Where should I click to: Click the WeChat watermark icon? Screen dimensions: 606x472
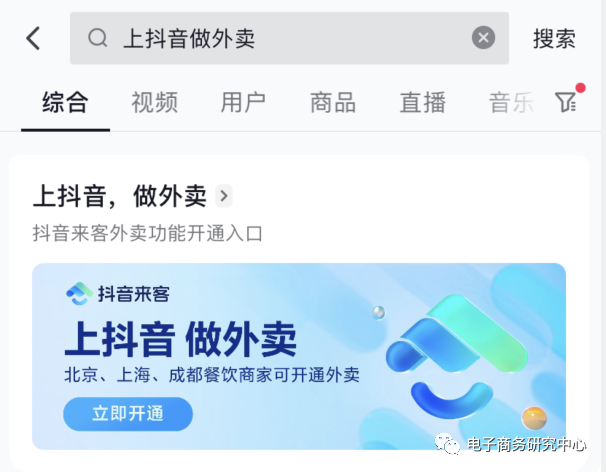point(447,444)
